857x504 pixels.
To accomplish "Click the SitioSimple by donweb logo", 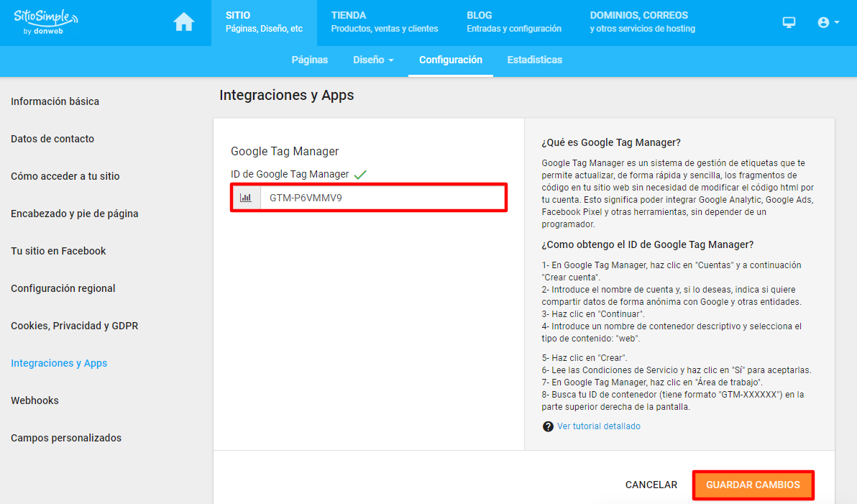I will [x=46, y=22].
